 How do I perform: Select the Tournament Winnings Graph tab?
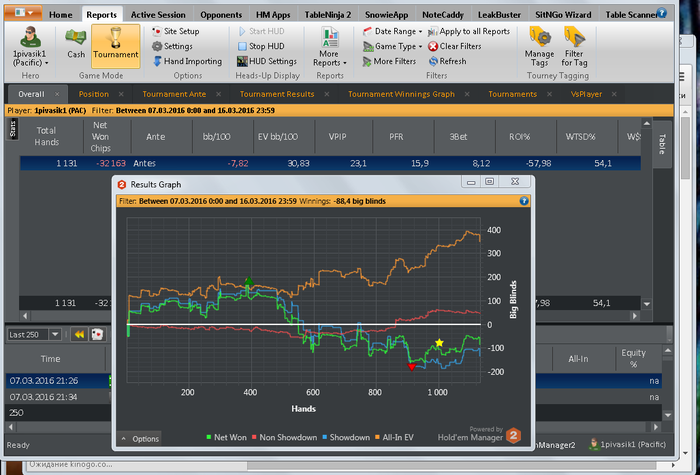coord(401,94)
